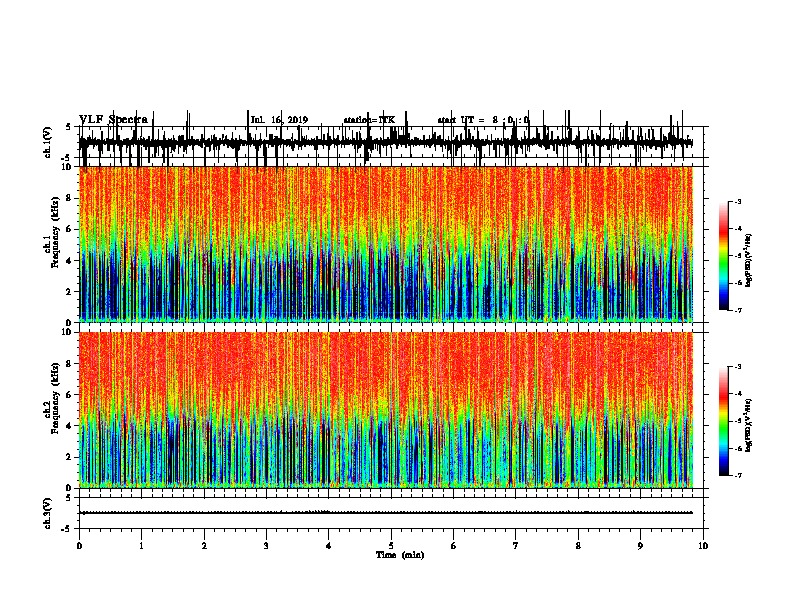Click the 'ch.1(V)' waveform axis label
Image resolution: width=792 pixels, height=612 pixels.
pos(48,142)
